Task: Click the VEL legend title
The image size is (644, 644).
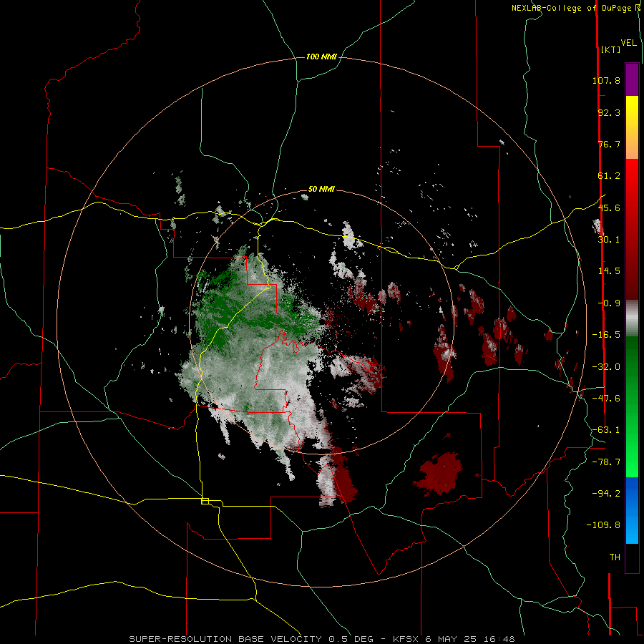Action: click(628, 42)
